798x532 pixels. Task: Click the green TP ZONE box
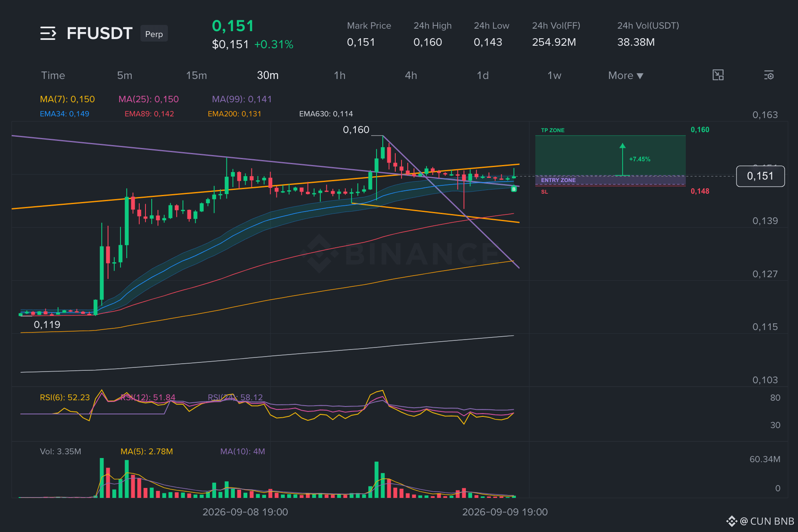[610, 155]
